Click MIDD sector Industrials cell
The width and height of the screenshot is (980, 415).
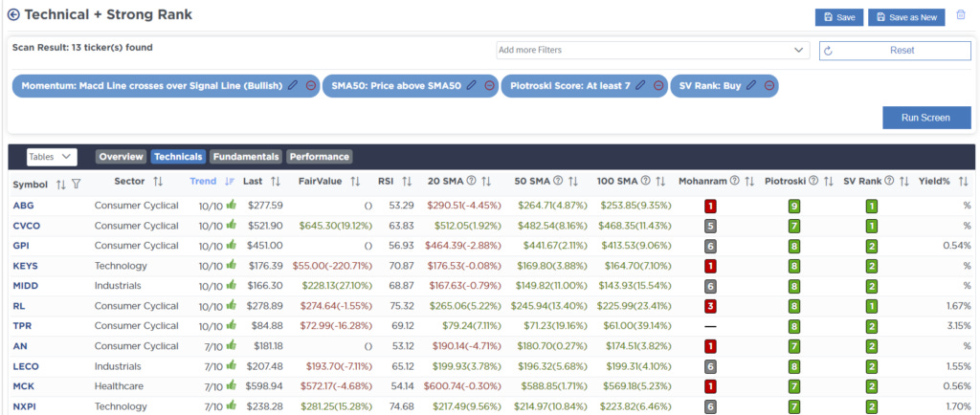pyautogui.click(x=118, y=286)
